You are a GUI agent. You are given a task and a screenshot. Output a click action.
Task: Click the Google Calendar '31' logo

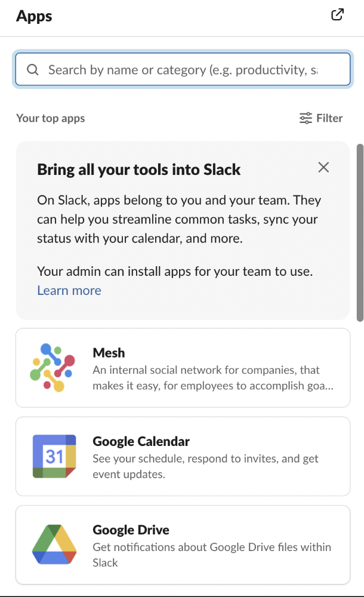[x=53, y=456]
